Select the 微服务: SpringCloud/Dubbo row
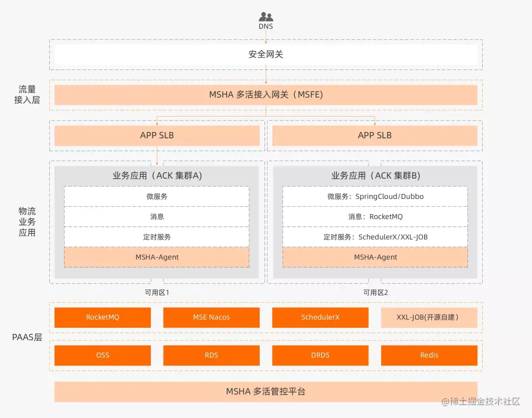 pos(375,196)
